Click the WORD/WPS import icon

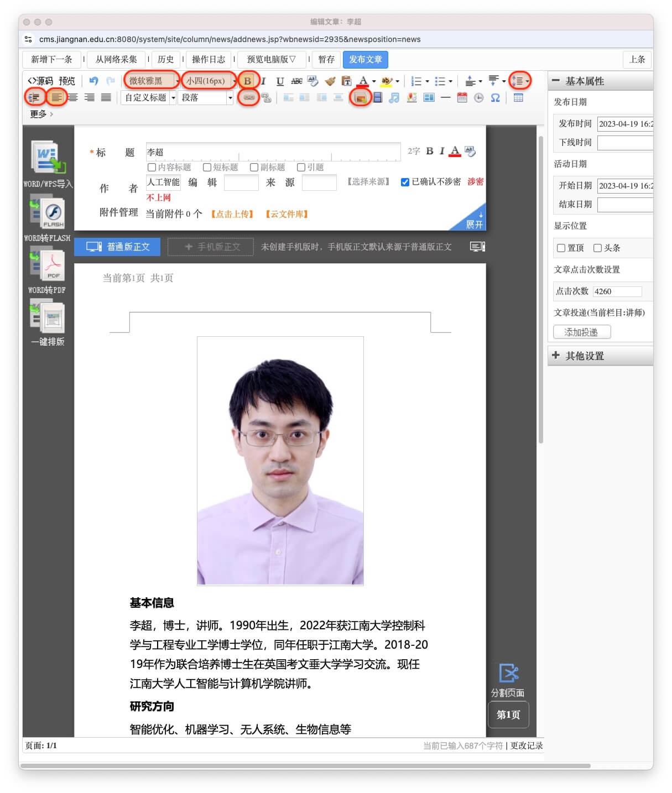pos(48,158)
